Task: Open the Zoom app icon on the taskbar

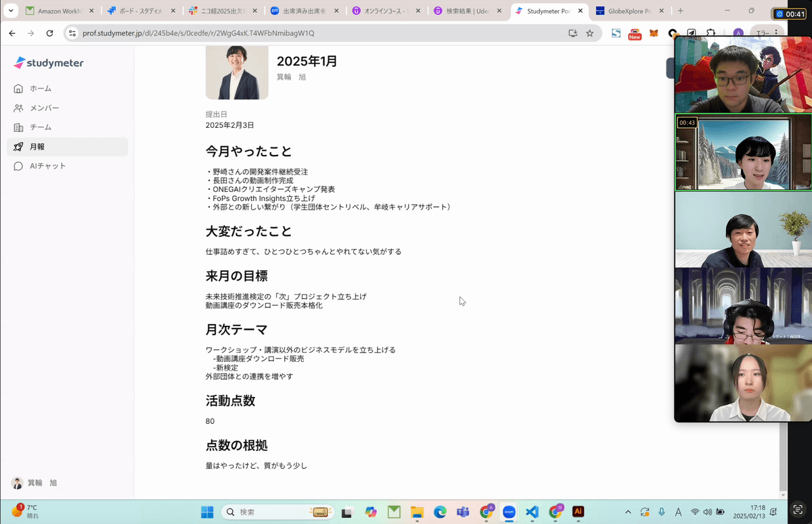Action: click(509, 512)
